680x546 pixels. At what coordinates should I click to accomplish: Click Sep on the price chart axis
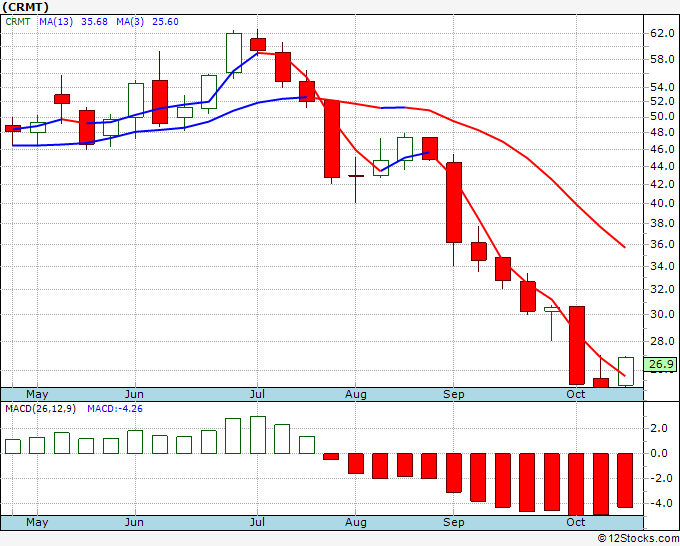coord(454,394)
